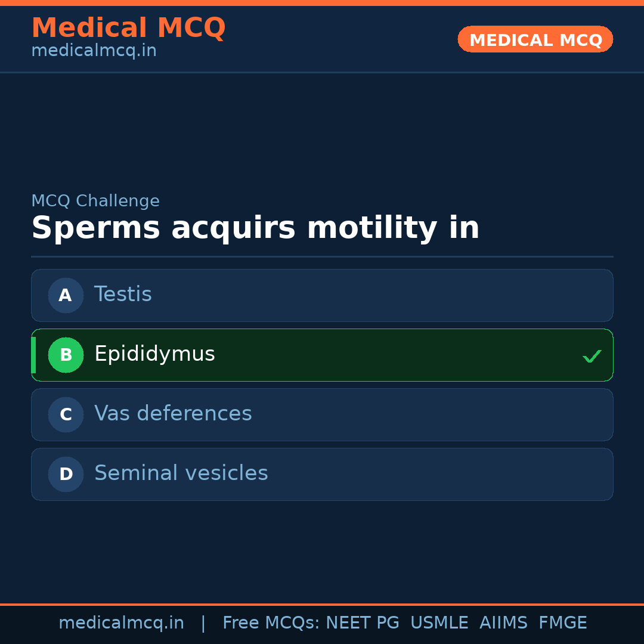Choose the Vas deferences answer
The height and width of the screenshot is (644, 644).
click(x=173, y=414)
